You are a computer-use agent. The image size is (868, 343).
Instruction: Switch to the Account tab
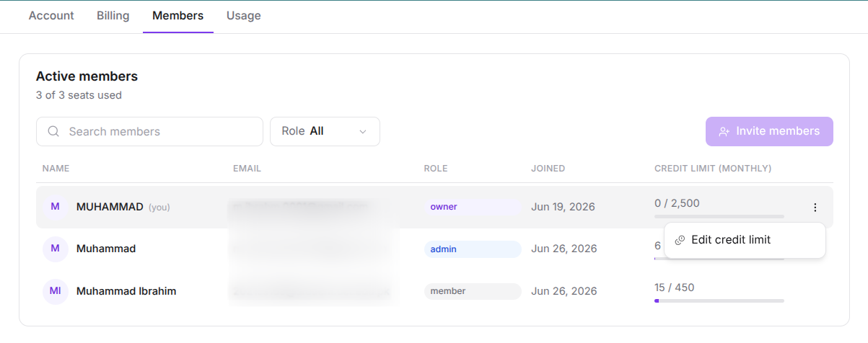pyautogui.click(x=51, y=16)
